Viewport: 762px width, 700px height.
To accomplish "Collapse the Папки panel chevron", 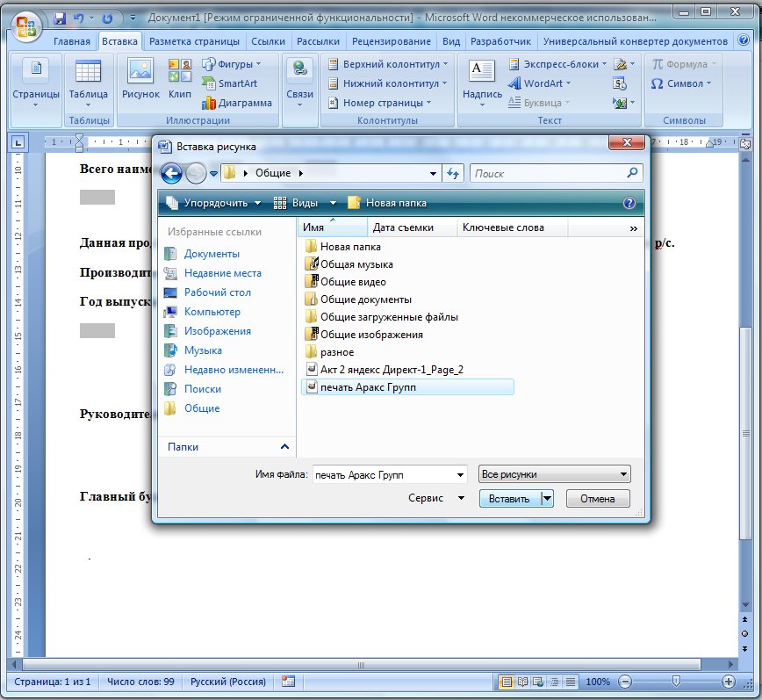I will (x=284, y=447).
